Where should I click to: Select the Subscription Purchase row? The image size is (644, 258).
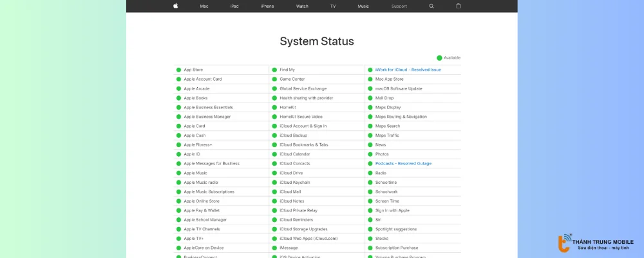pos(413,248)
